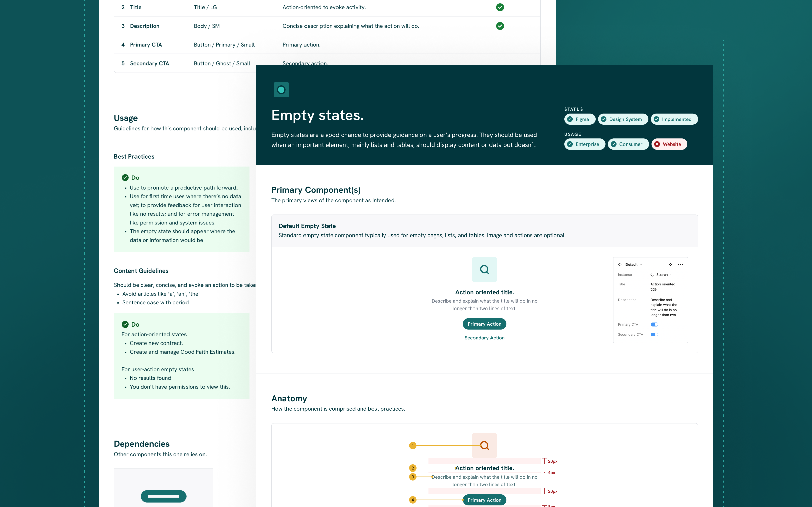
Task: Toggle the Primary CTA switch off
Action: 654,324
